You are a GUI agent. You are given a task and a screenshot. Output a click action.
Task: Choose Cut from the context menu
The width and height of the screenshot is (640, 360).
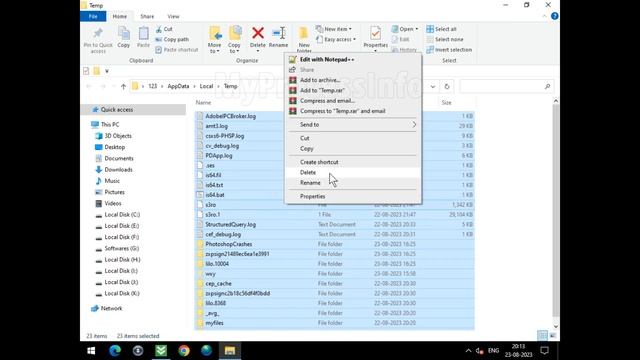[x=353, y=138]
